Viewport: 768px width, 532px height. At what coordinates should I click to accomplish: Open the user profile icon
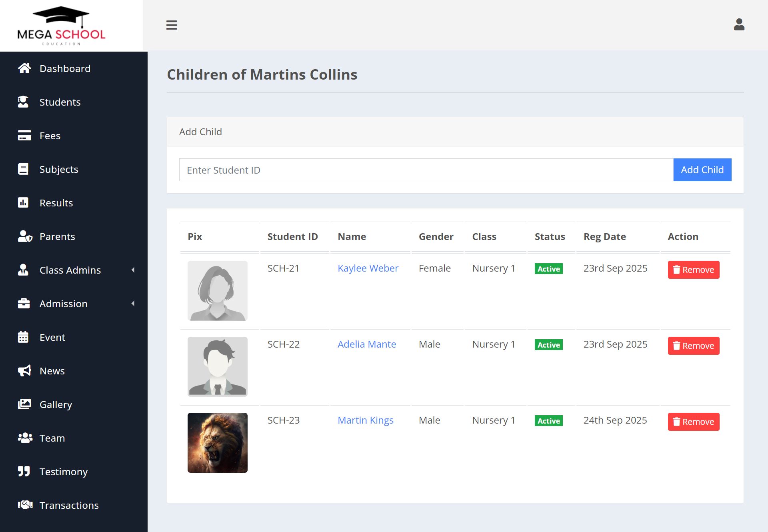[x=739, y=25]
